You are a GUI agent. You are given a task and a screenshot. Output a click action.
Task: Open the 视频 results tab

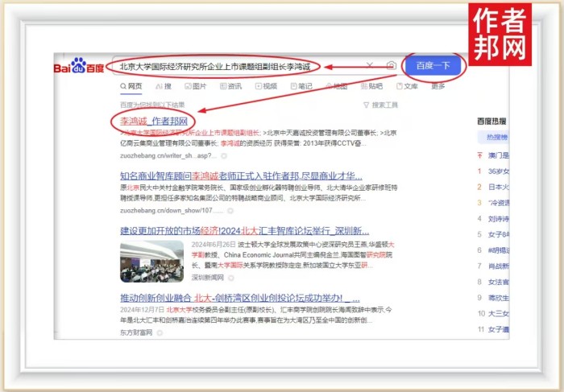point(267,86)
